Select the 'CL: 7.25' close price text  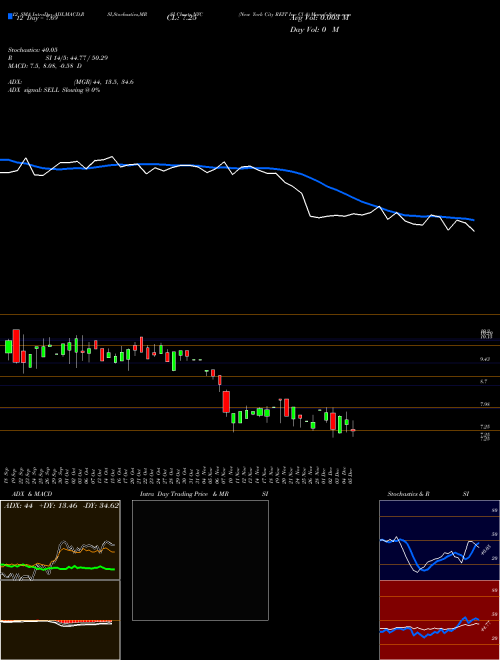pyautogui.click(x=182, y=19)
